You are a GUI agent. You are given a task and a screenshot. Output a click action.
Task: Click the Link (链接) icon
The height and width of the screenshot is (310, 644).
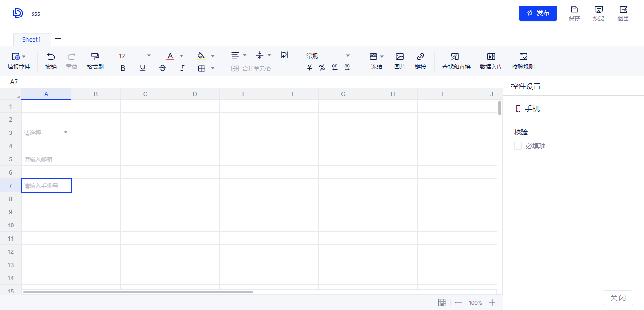click(421, 57)
